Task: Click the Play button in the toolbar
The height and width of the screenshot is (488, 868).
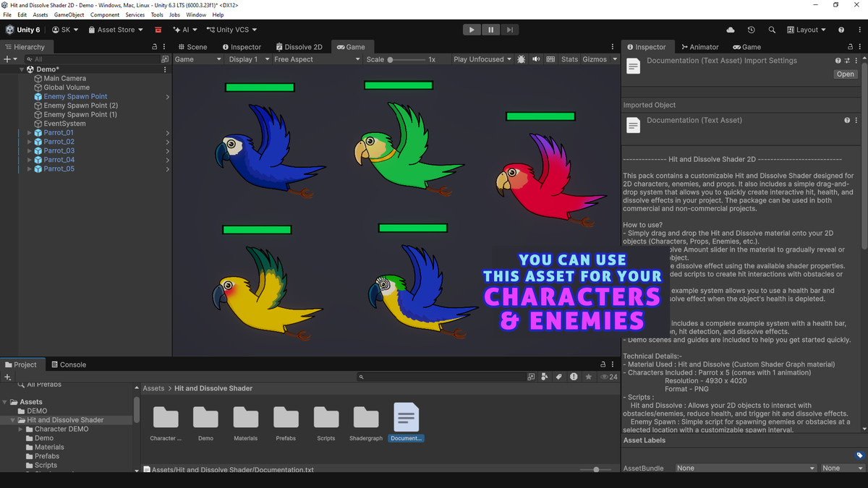Action: tap(472, 30)
